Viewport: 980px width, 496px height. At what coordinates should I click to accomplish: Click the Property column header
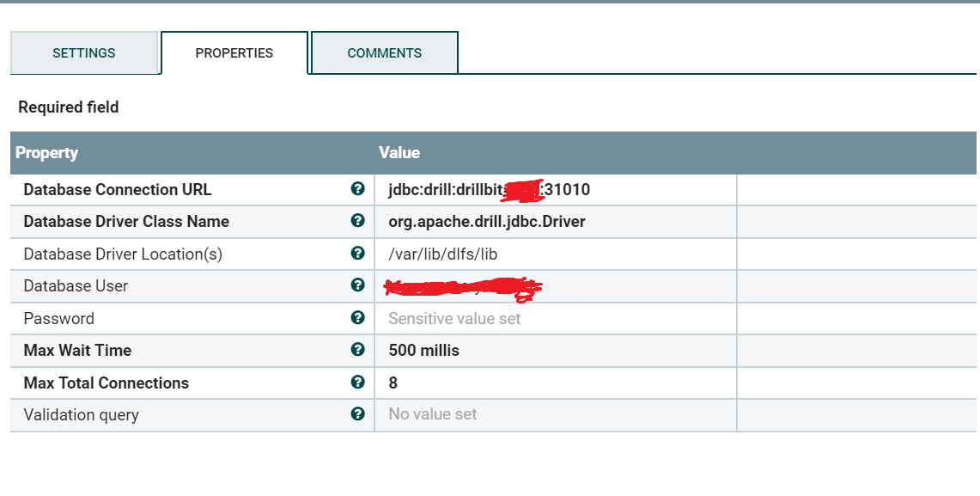click(47, 152)
